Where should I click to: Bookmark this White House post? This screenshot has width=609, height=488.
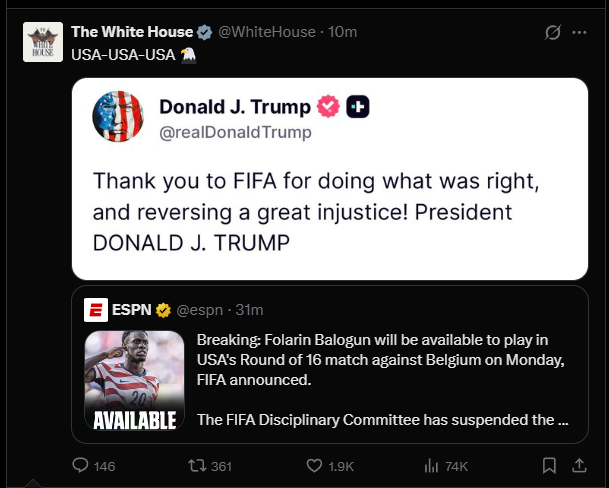coord(549,465)
